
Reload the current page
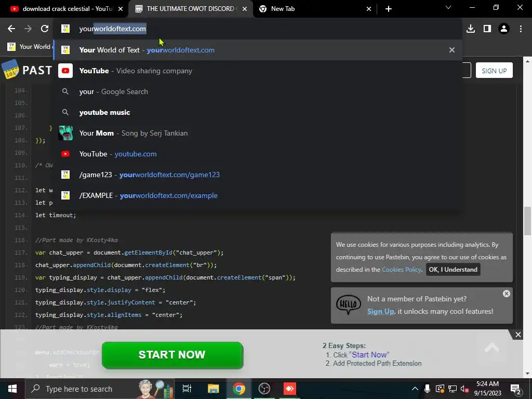tap(45, 29)
